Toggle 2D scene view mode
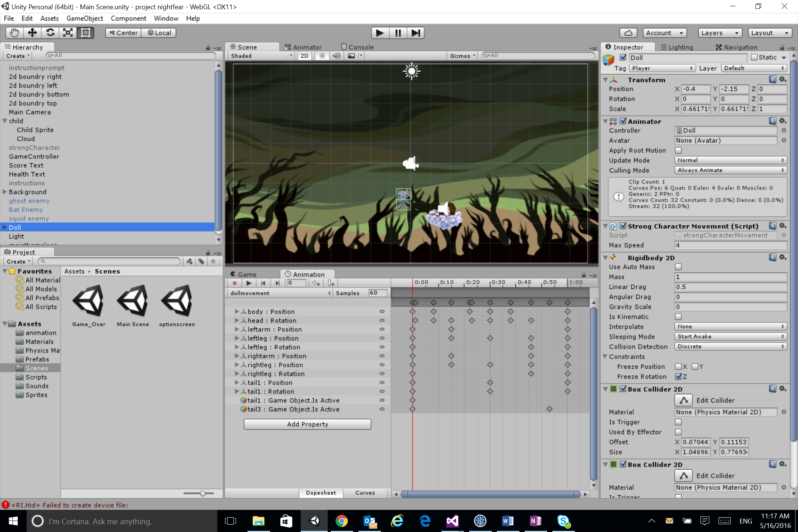 pos(304,56)
